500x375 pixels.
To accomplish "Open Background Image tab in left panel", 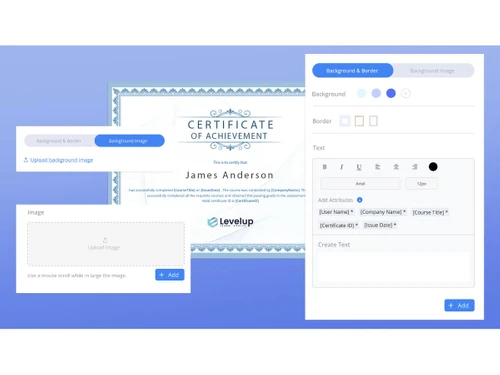I will pos(129,141).
